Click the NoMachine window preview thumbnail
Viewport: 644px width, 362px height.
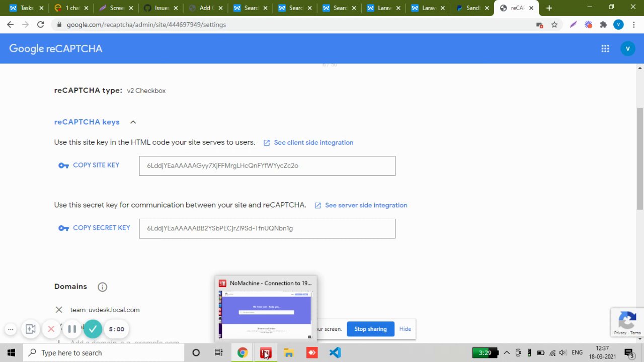[x=266, y=315]
